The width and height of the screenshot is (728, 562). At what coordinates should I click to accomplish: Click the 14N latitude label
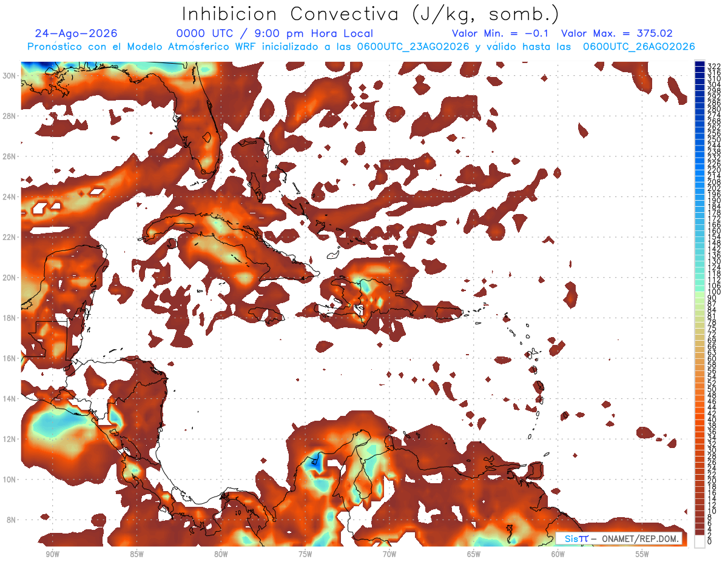tap(9, 398)
